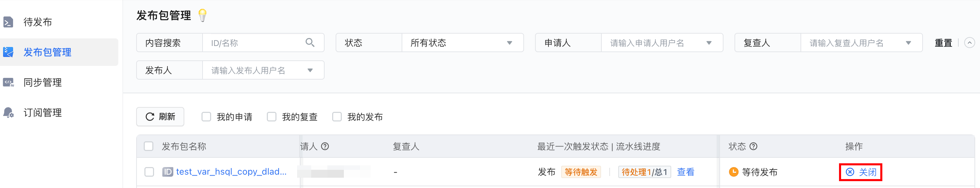Click the help icon beside 请人 column
The width and height of the screenshot is (980, 188).
tap(325, 146)
